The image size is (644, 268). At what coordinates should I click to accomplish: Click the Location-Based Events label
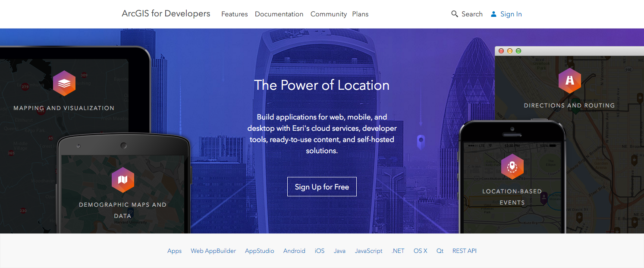[512, 197]
